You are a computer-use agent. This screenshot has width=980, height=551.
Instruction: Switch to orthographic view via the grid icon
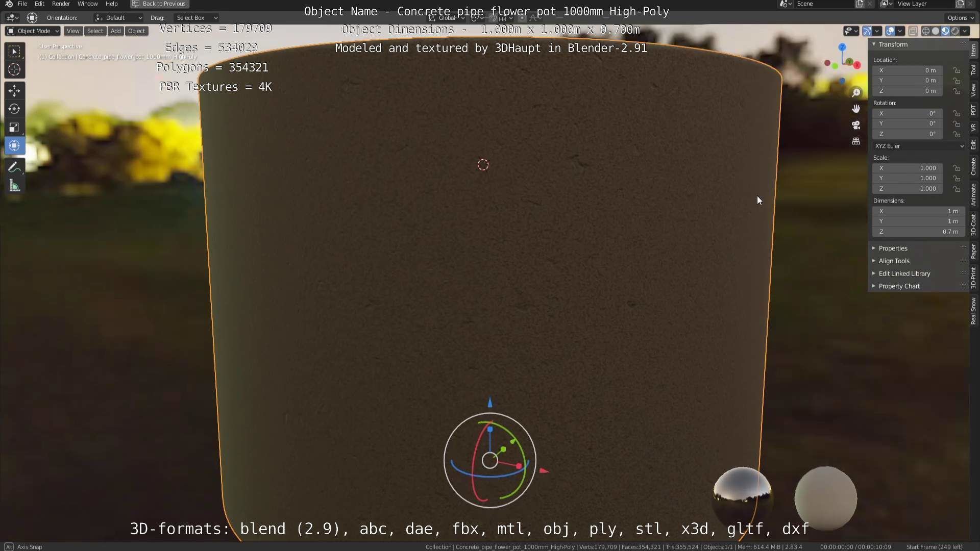click(856, 141)
